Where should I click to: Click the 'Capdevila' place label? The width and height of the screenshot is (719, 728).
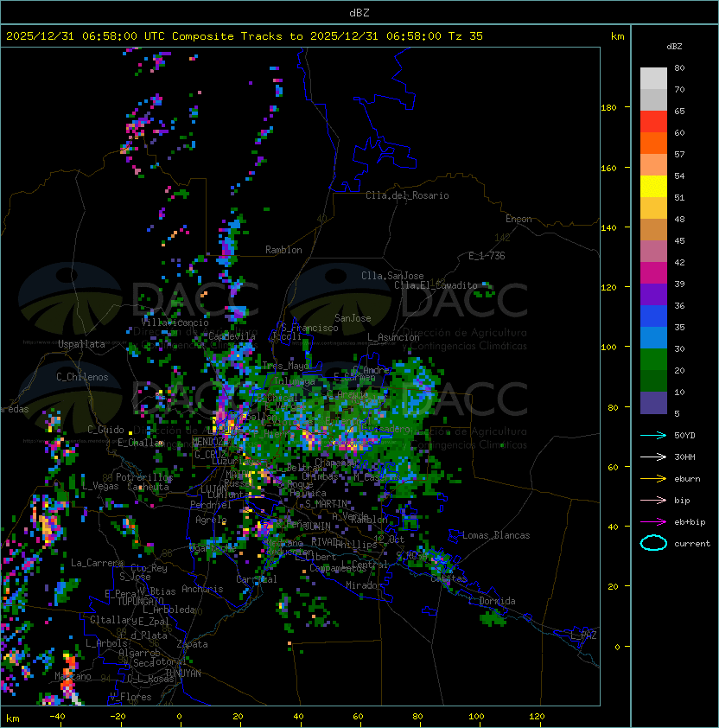232,336
